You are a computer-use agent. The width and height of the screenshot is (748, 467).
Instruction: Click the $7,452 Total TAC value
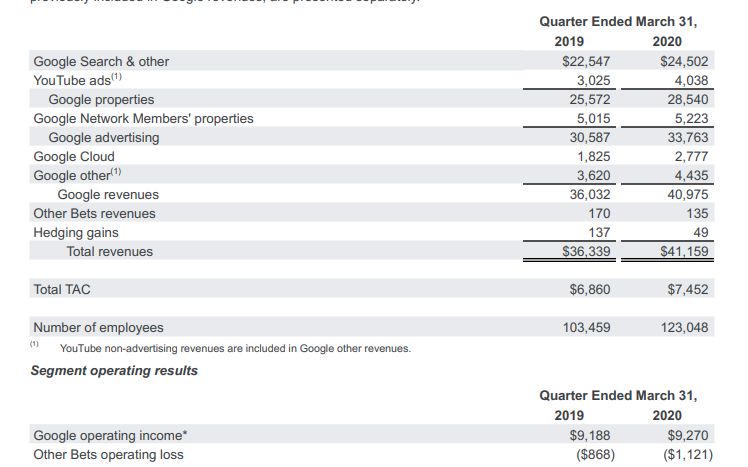pyautogui.click(x=687, y=289)
